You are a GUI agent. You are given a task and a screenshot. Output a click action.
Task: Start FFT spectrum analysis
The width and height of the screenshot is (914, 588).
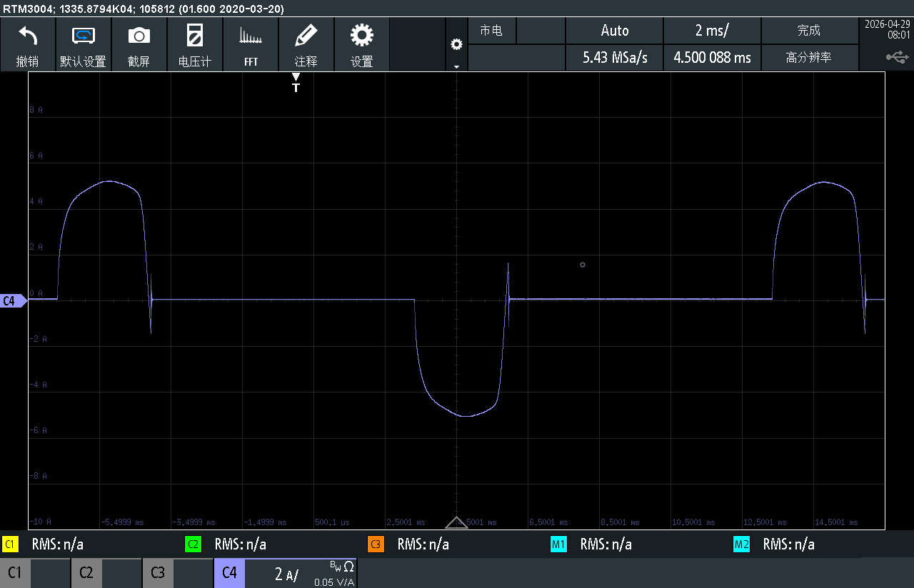[x=251, y=44]
